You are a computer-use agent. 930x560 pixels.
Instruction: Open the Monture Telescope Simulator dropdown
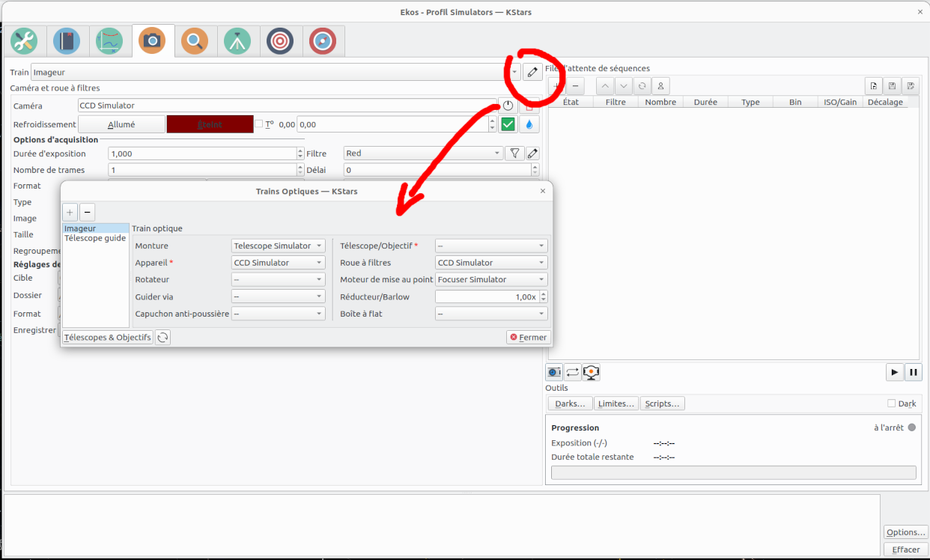point(279,246)
